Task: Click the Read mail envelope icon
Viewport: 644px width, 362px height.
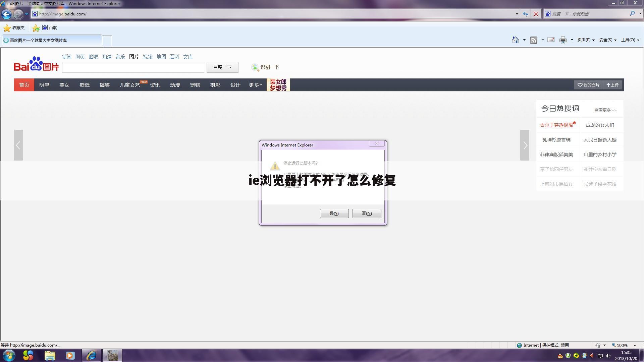Action: tap(551, 40)
